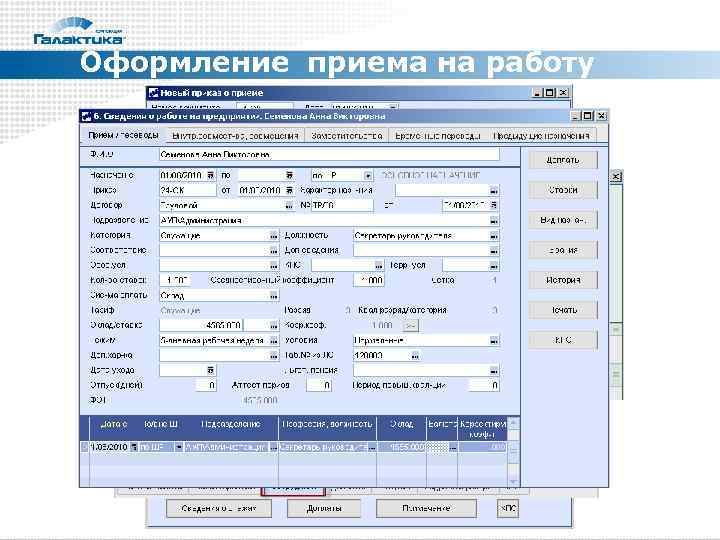Image resolution: width=720 pixels, height=540 pixels.
Task: Open lookup in table row Валюта cell
Action: (453, 447)
